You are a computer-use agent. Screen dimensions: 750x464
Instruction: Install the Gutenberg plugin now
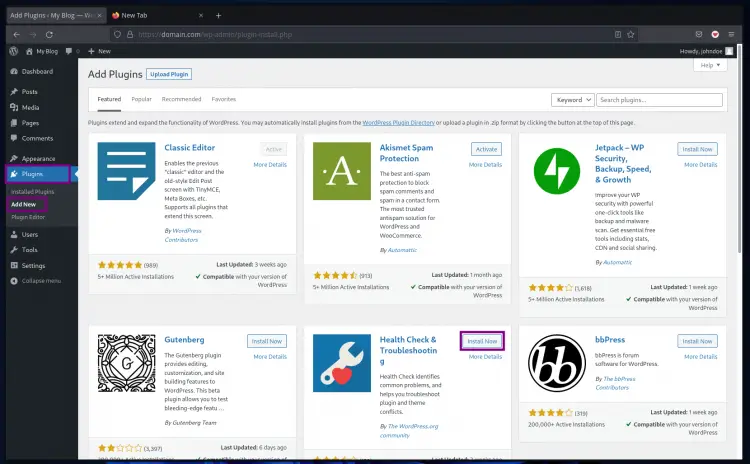267,341
